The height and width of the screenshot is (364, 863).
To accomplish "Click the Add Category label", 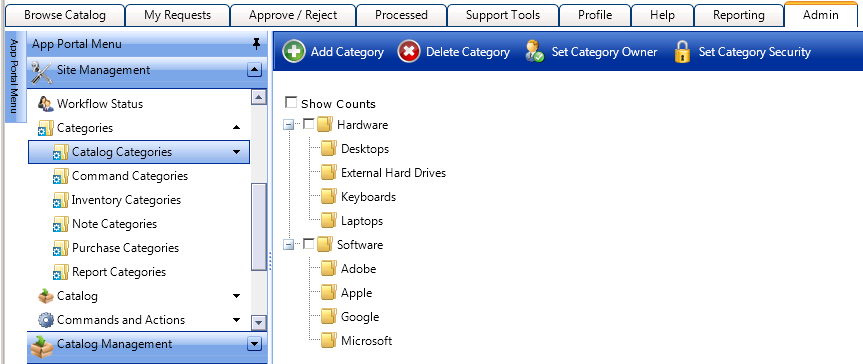I will 347,52.
